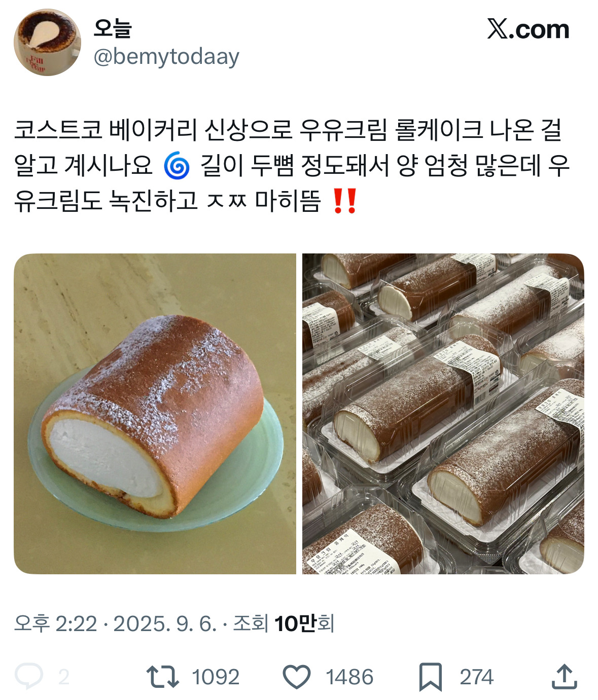The width and height of the screenshot is (598, 700).
Task: Tap the retweet arrows icon
Action: (162, 677)
